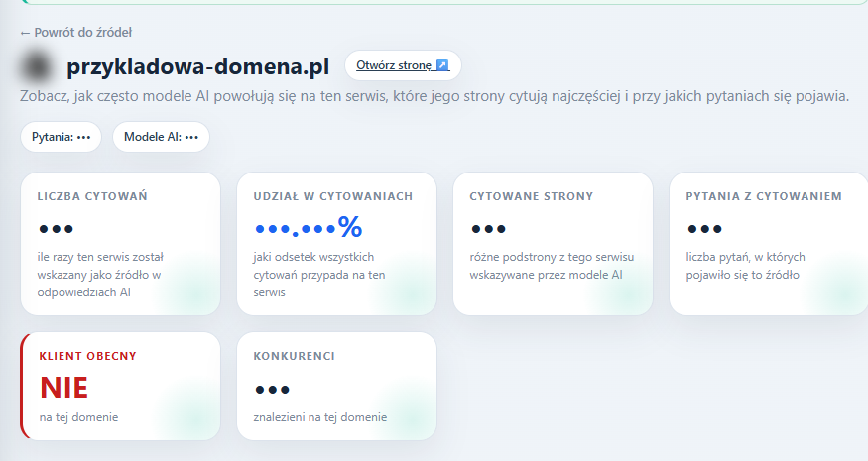Click 'liczba pytań, w których' description

tap(746, 266)
